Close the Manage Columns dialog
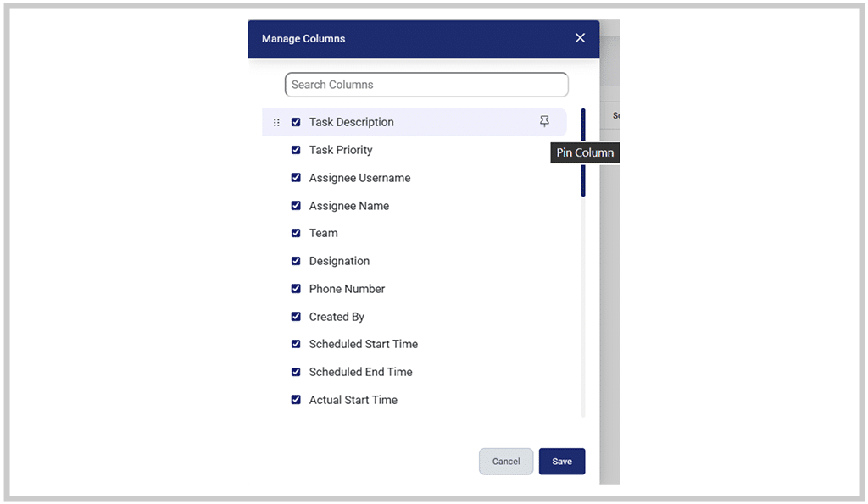The image size is (868, 504). pyautogui.click(x=580, y=37)
